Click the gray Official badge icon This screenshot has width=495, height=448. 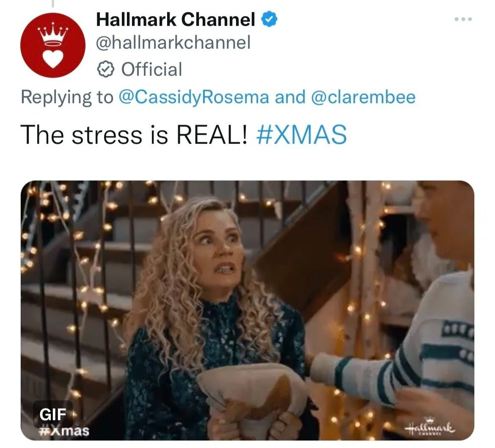pyautogui.click(x=105, y=69)
